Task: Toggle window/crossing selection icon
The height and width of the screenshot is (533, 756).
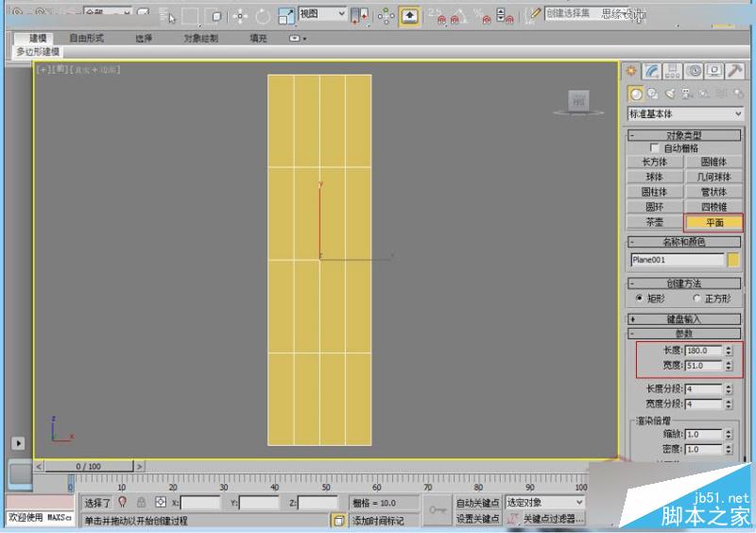Action: pos(215,16)
